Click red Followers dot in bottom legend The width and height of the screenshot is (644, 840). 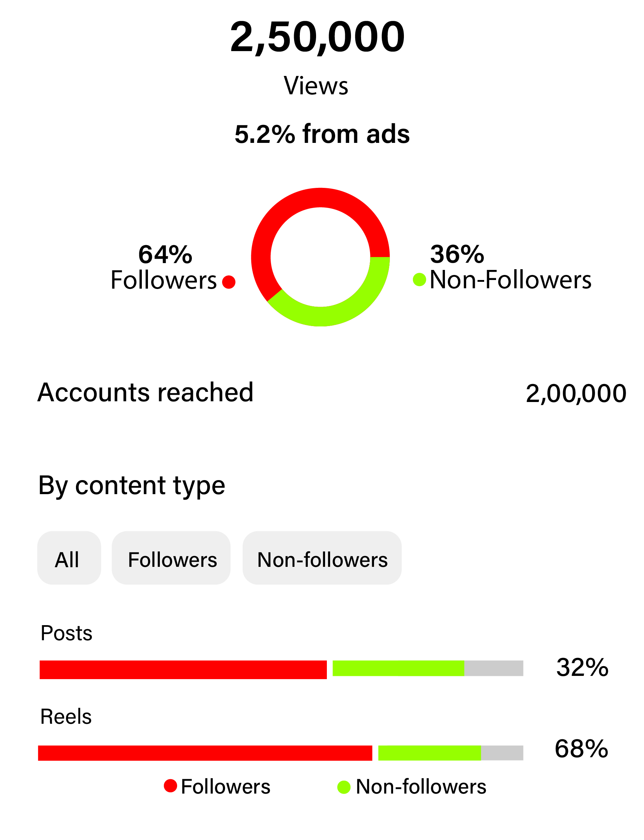tap(170, 785)
